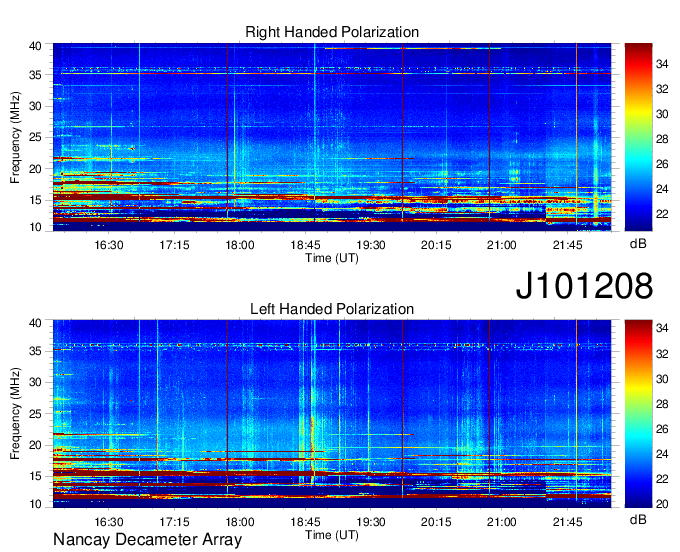Click the 26 value on Left Handed color bar
680x552 pixels.
662,429
